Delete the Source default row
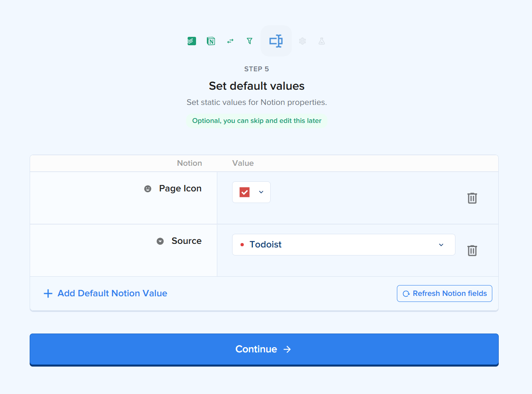 pyautogui.click(x=472, y=250)
